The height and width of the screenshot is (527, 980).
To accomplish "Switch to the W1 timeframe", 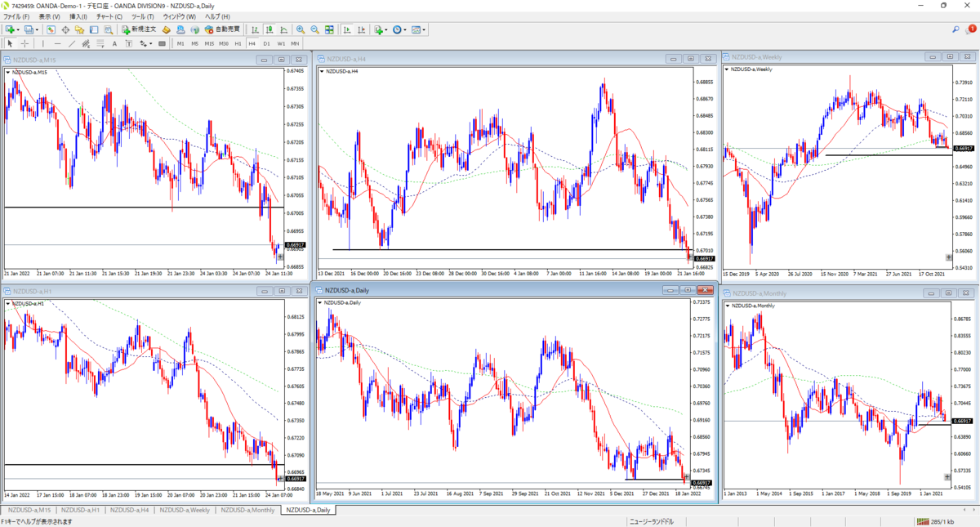I will tap(281, 43).
